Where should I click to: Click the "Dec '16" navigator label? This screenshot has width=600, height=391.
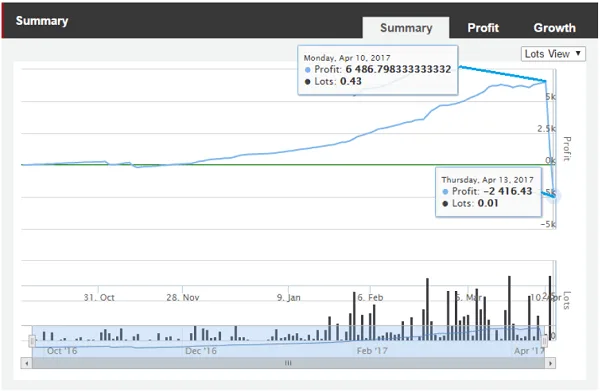201,351
